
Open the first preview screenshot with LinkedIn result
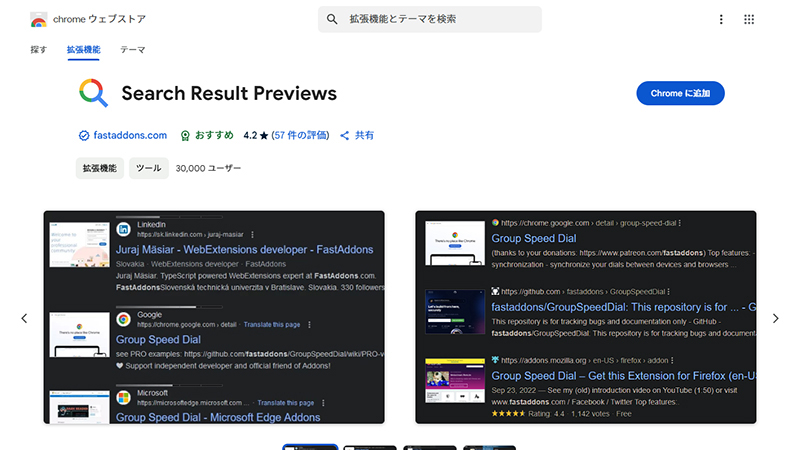214,317
